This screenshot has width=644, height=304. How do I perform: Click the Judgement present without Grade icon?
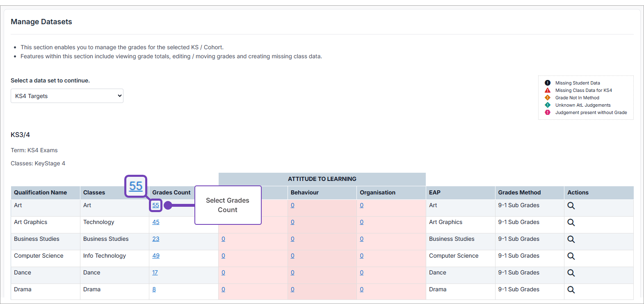(x=547, y=112)
